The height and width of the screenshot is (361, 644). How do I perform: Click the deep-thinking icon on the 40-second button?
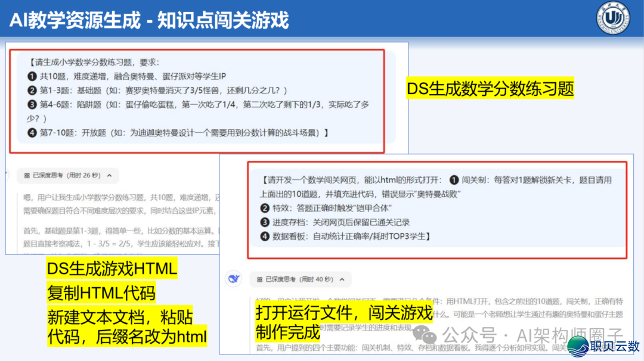click(x=261, y=279)
